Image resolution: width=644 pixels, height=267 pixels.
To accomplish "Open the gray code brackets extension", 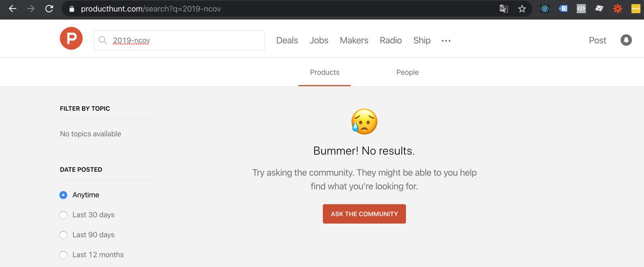I will (x=581, y=9).
